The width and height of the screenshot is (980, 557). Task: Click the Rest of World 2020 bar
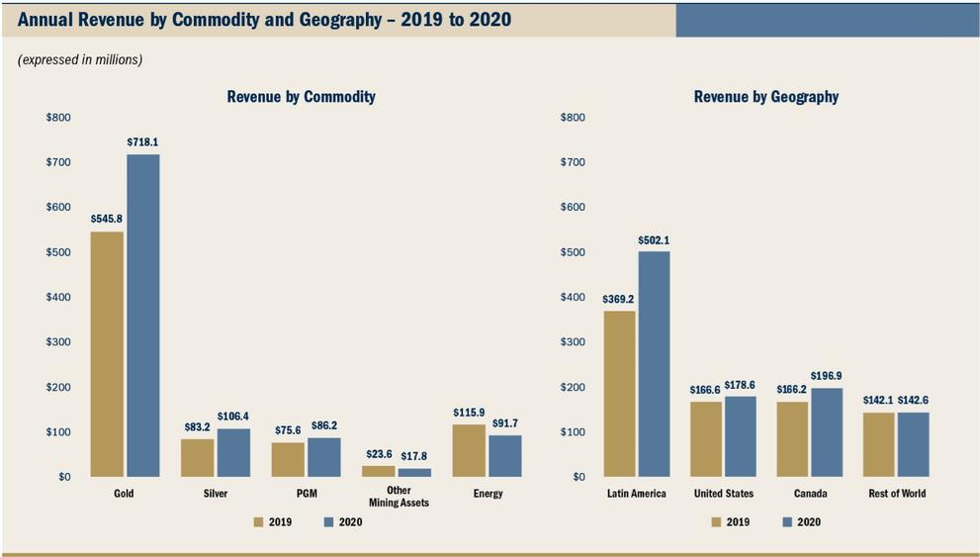[x=914, y=444]
